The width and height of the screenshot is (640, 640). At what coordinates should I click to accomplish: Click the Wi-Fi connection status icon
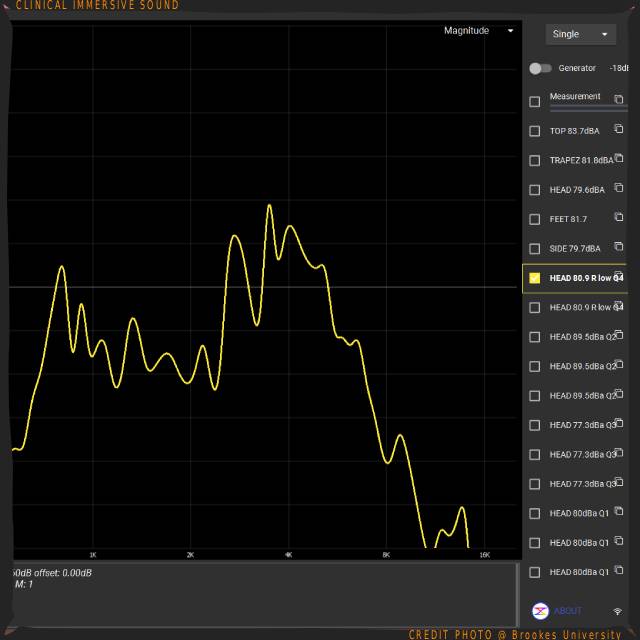pyautogui.click(x=617, y=611)
